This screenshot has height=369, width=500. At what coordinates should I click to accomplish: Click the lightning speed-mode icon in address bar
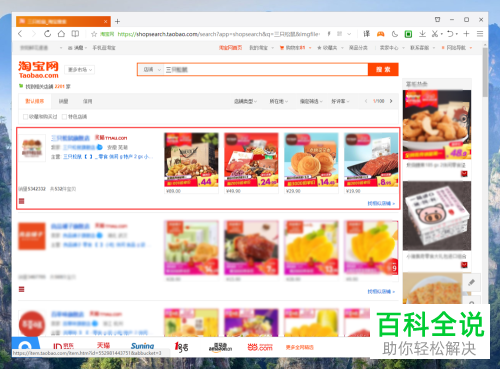pyautogui.click(x=329, y=34)
